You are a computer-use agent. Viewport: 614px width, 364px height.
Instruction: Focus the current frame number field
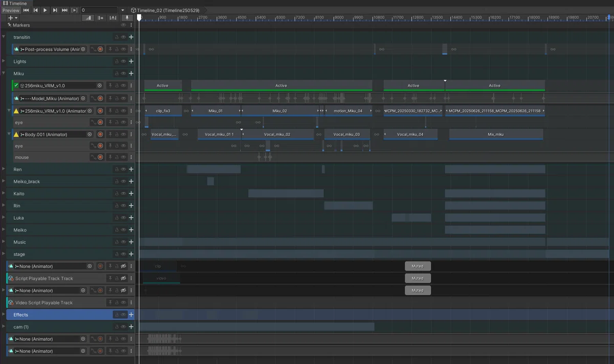click(99, 10)
